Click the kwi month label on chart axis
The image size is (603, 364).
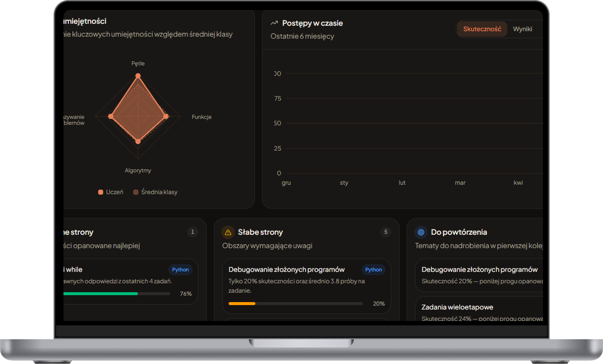click(518, 183)
